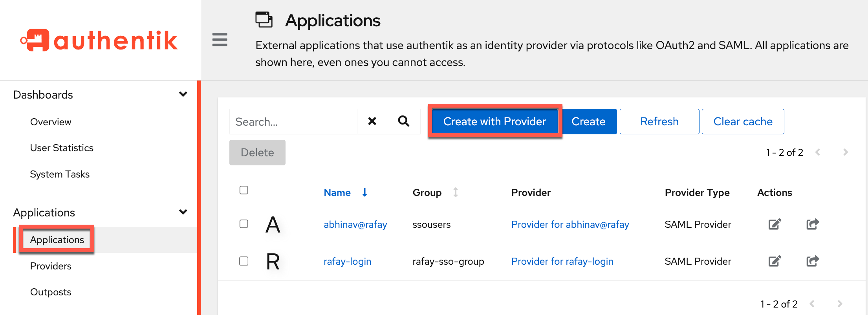This screenshot has height=315, width=868.
Task: Click the Group column sort icon
Action: 456,192
